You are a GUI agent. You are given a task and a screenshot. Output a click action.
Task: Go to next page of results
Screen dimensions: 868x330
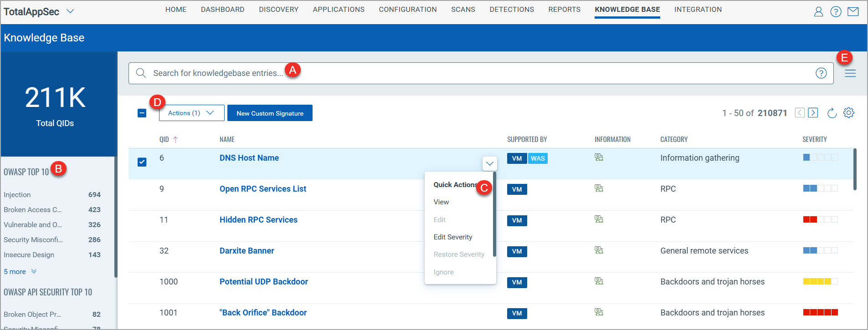point(813,113)
